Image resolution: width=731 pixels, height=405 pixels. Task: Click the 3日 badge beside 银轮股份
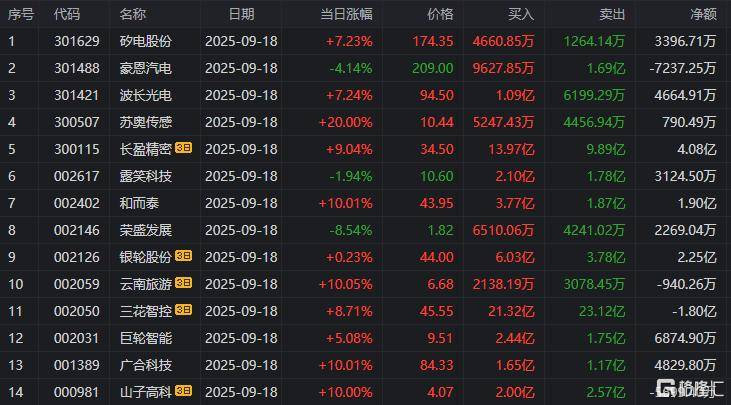click(184, 256)
